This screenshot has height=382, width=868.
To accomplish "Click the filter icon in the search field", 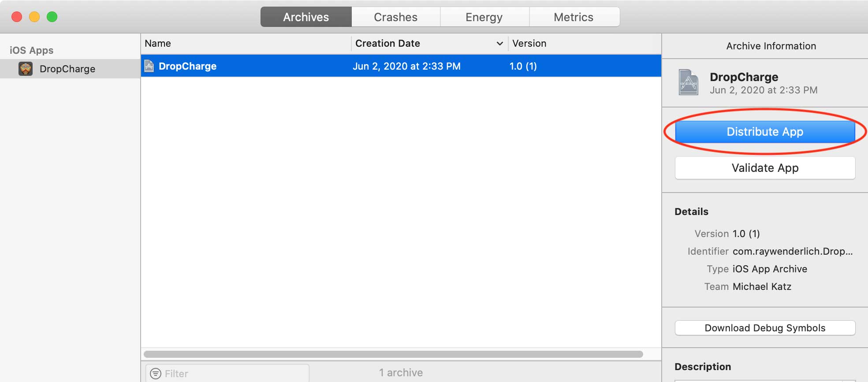I will pos(156,374).
